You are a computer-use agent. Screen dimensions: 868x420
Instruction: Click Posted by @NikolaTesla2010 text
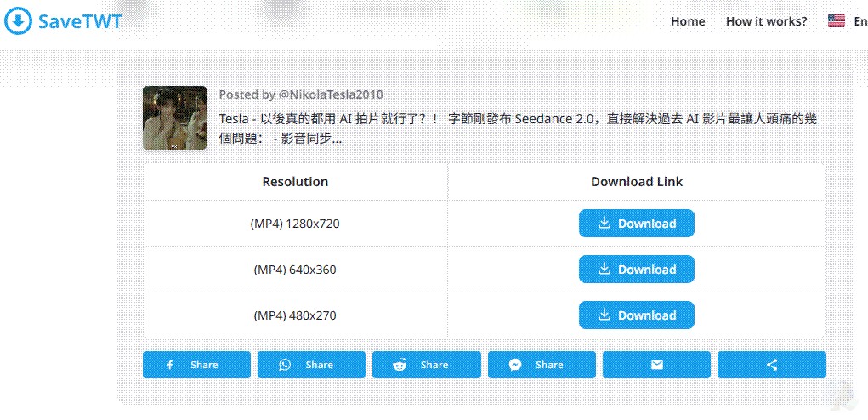(x=301, y=94)
